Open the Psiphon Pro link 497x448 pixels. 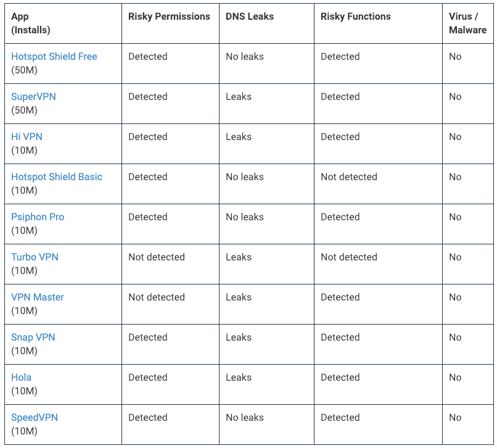pyautogui.click(x=38, y=217)
